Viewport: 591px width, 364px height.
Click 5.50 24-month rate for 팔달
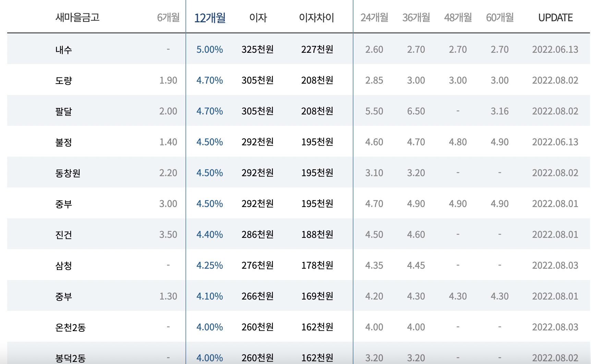(x=374, y=111)
